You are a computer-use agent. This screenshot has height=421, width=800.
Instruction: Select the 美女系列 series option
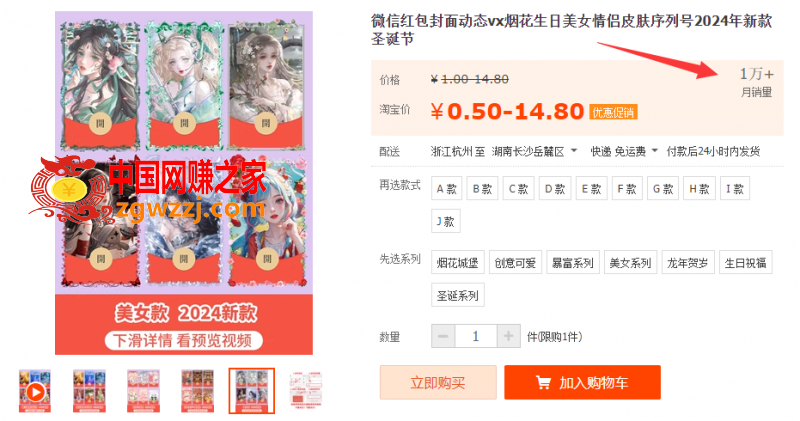631,263
